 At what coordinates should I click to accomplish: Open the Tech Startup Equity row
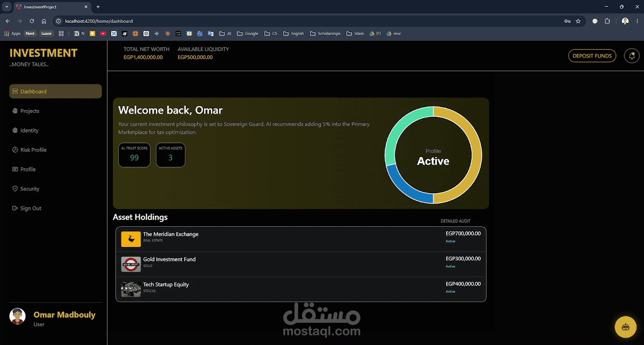[301, 289]
